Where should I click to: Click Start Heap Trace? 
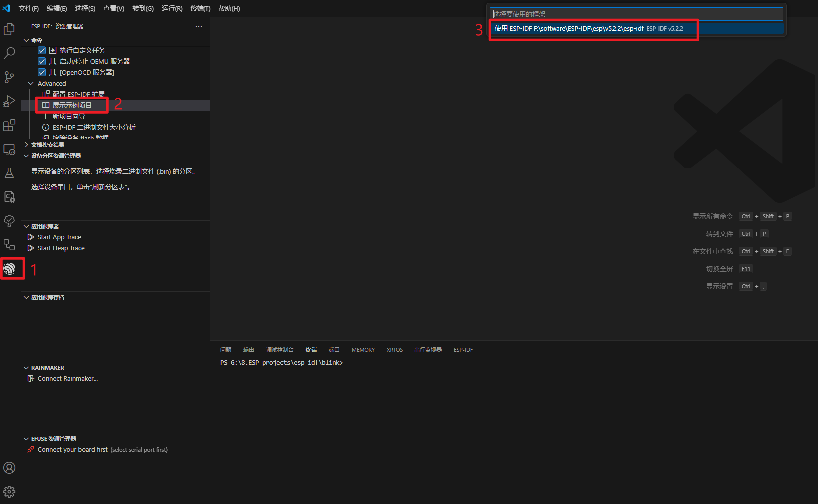(61, 248)
